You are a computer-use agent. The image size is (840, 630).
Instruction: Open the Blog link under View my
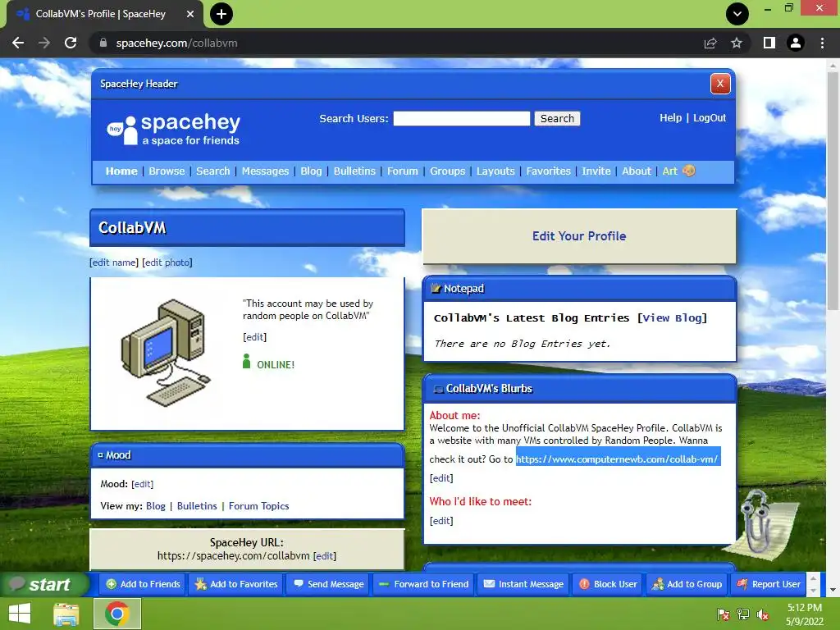click(x=155, y=505)
